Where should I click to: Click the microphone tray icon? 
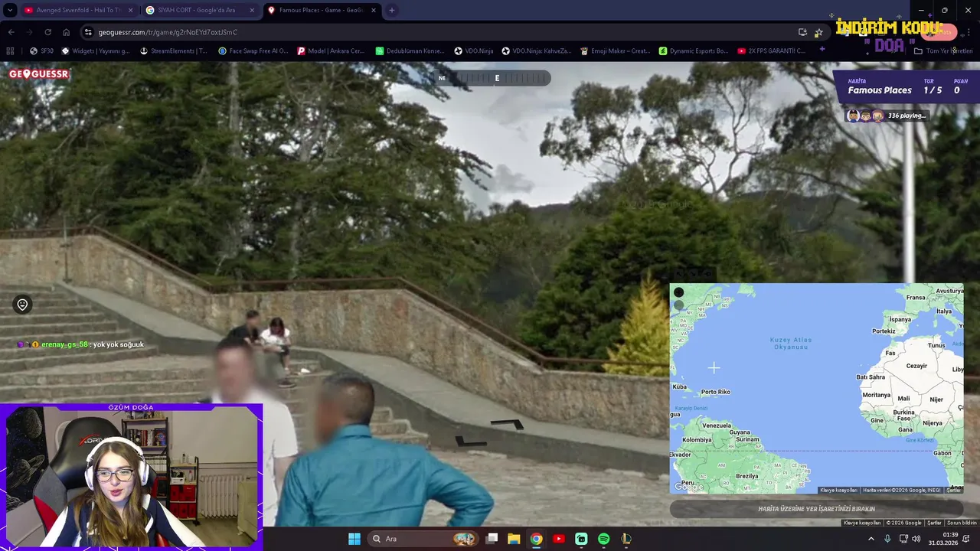point(887,539)
